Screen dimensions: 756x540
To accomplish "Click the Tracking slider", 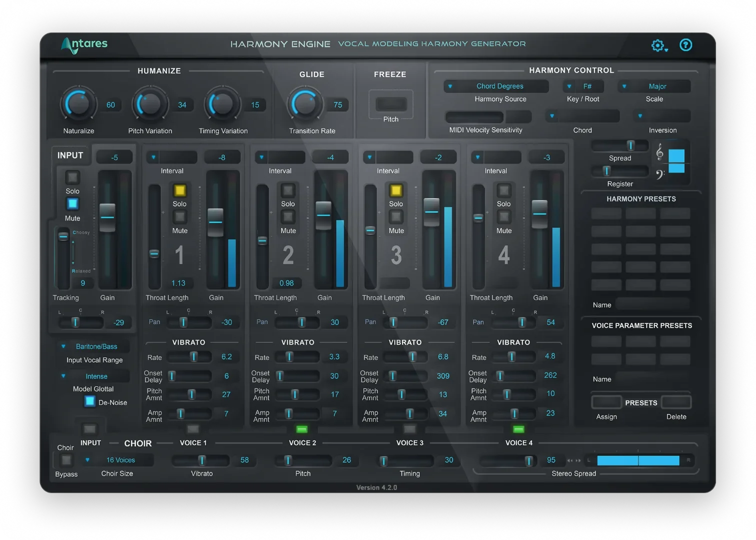I will point(64,258).
